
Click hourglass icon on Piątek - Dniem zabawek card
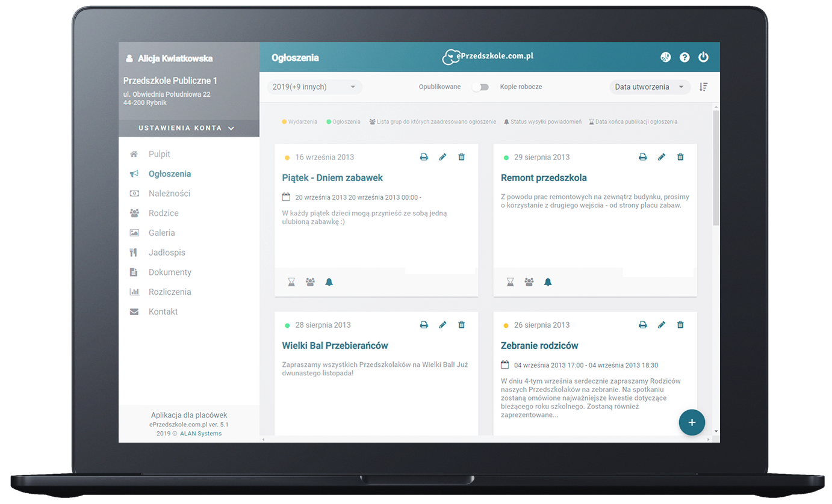pyautogui.click(x=291, y=281)
